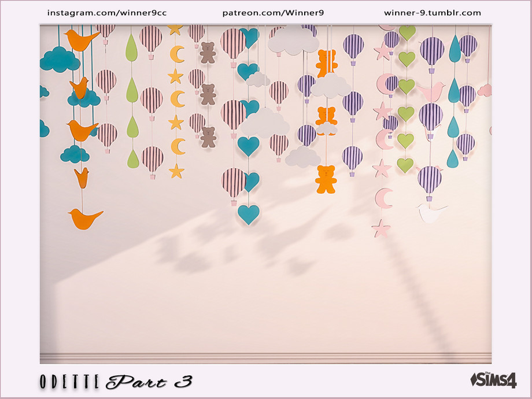Click the topmost orange bird
Viewport: 532px width, 399px height.
pos(81,40)
